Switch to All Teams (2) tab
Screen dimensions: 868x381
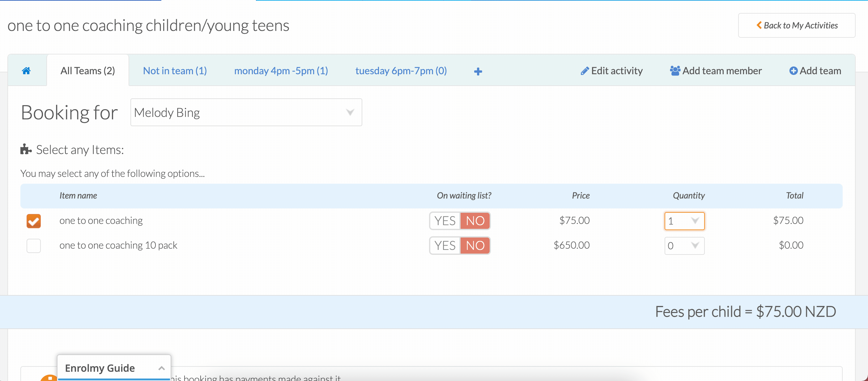coord(87,71)
